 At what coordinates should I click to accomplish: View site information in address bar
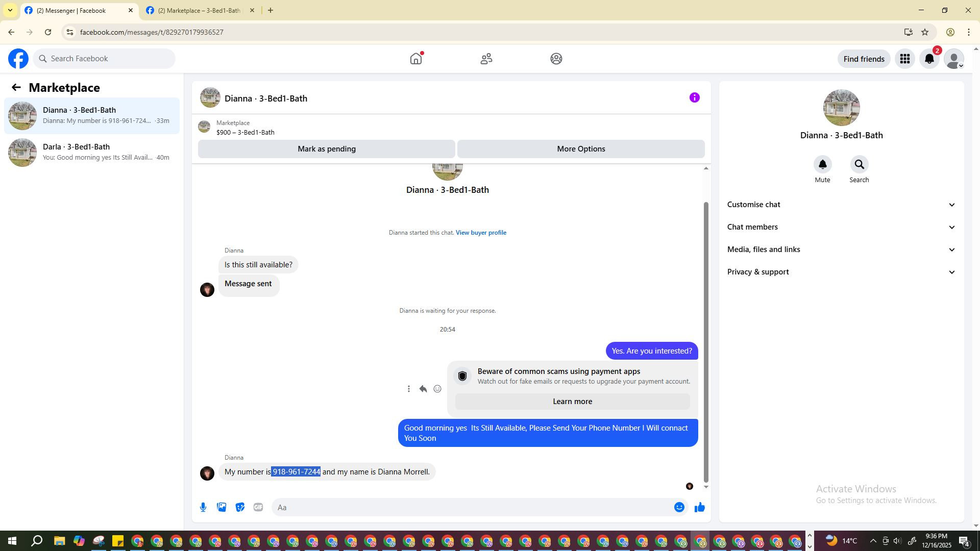tap(70, 32)
